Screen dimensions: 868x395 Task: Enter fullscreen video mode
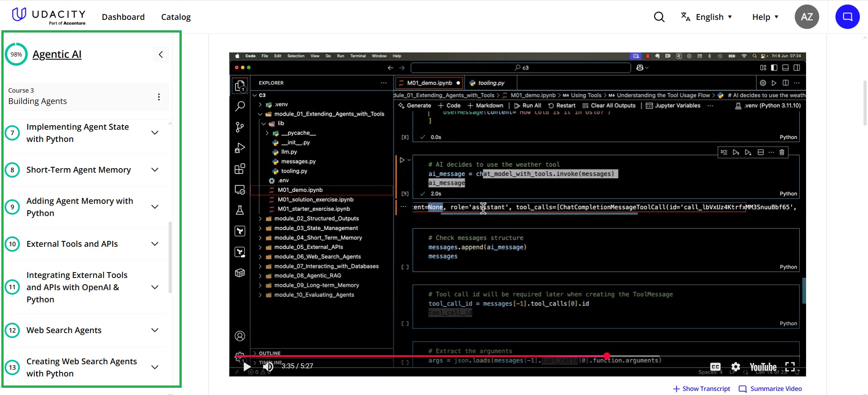[x=790, y=367]
